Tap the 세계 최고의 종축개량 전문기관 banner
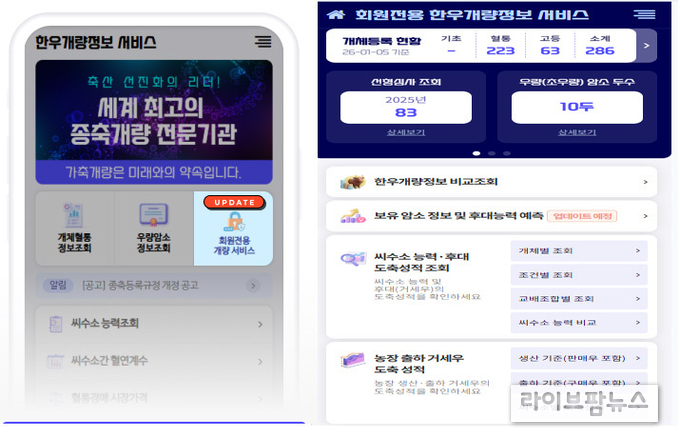 (x=154, y=122)
